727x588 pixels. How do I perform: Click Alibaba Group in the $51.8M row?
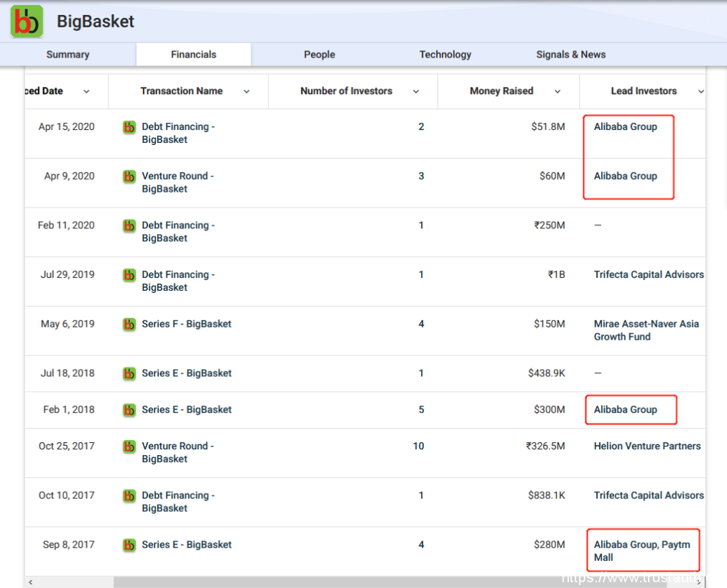(x=626, y=126)
